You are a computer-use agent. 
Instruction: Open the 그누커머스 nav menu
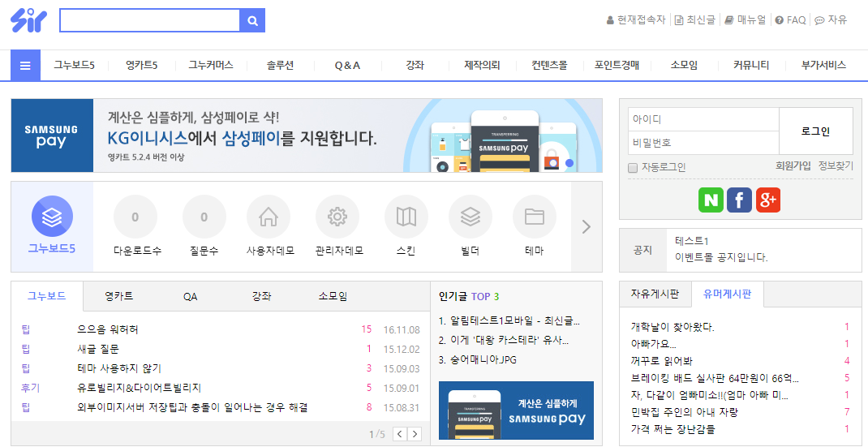tap(210, 66)
